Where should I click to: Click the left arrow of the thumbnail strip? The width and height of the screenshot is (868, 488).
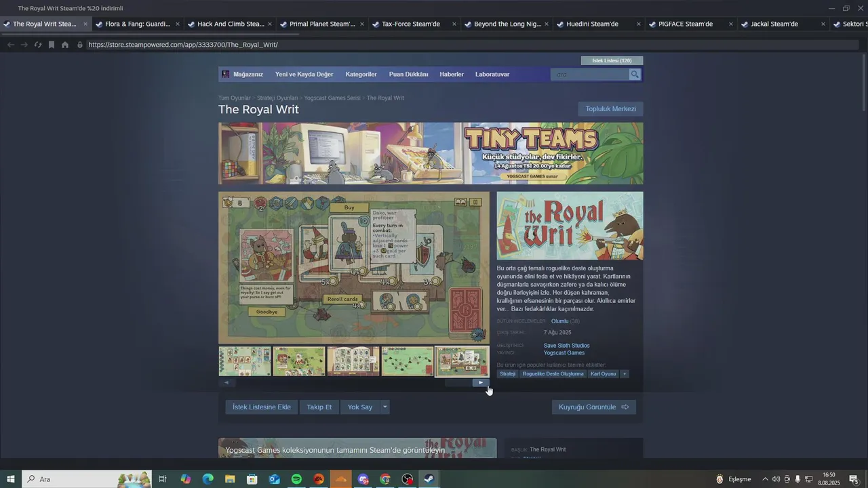point(226,382)
